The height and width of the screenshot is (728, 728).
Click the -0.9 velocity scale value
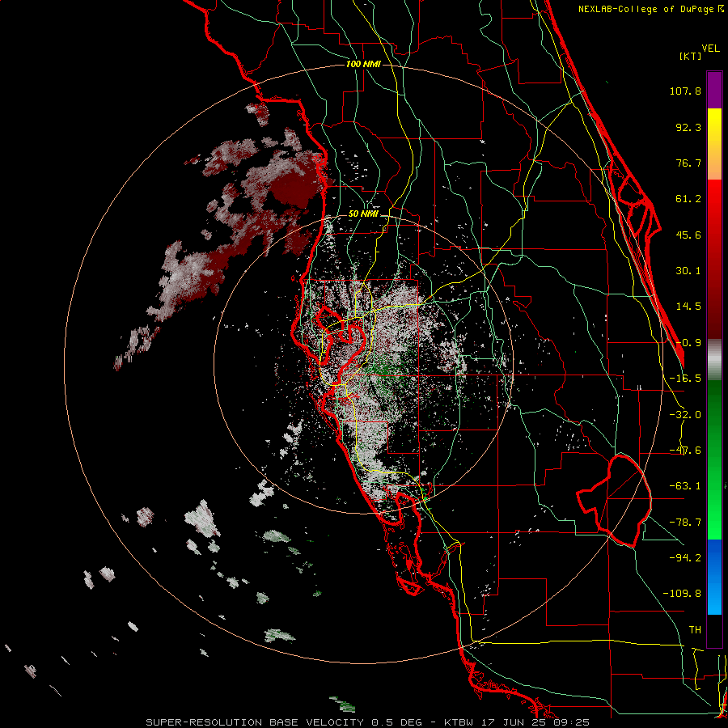click(688, 343)
